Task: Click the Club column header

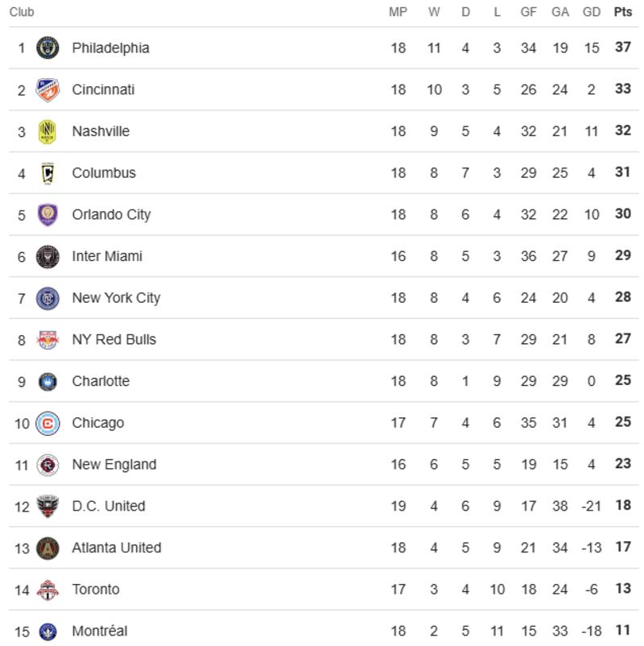Action: coord(22,12)
